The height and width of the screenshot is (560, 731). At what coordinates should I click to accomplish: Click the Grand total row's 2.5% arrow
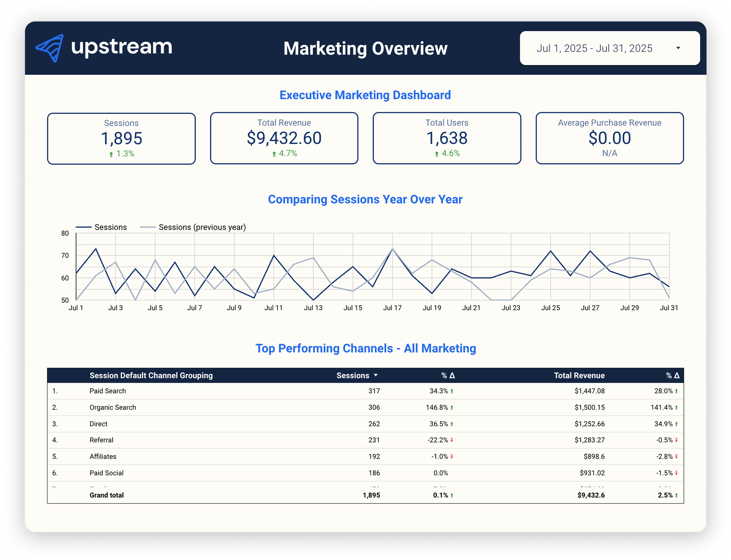click(x=676, y=495)
